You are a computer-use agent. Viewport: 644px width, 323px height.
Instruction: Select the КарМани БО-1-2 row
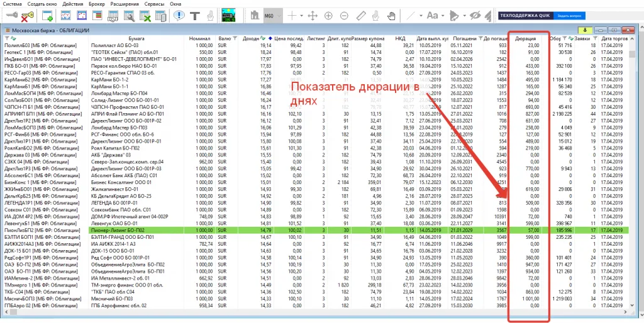click(x=316, y=79)
